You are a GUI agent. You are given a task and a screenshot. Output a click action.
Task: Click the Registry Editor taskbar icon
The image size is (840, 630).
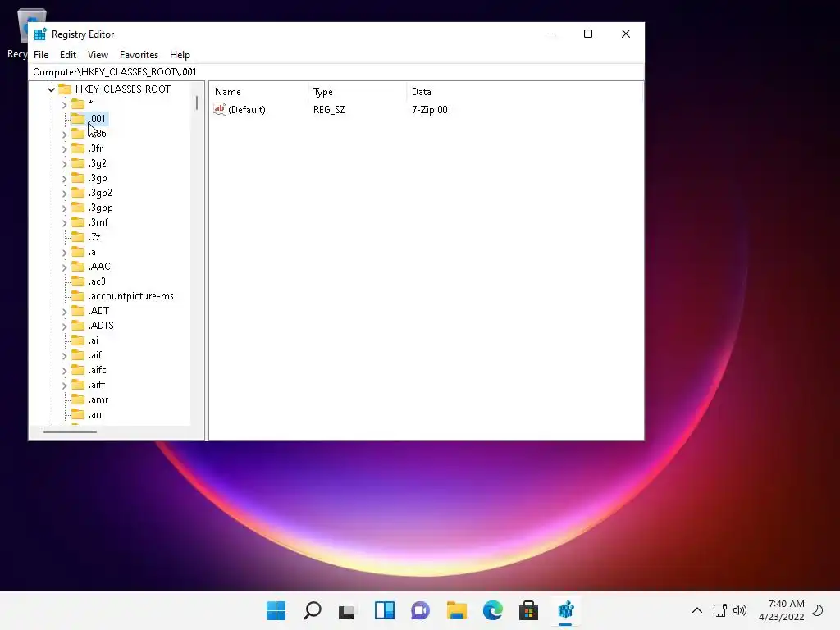(x=566, y=610)
